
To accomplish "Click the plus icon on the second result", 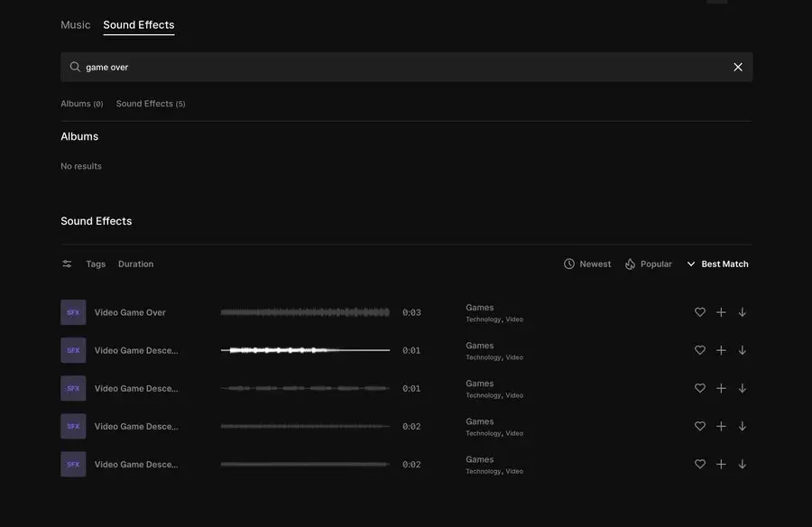I will click(x=721, y=350).
